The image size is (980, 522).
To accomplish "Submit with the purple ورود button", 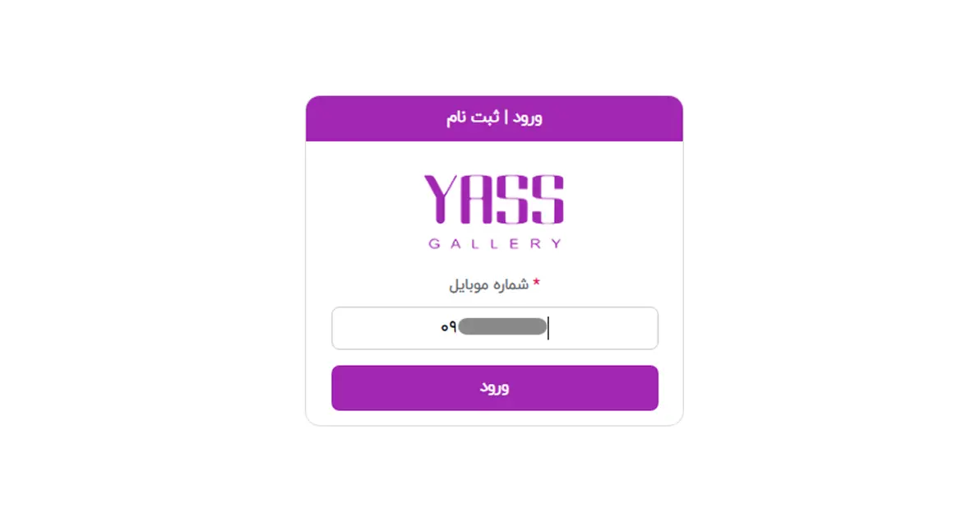I will 494,387.
